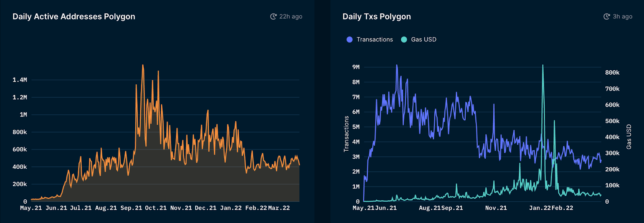This screenshot has width=644, height=223.
Task: Click the 500k Gas USD axis label
Action: click(612, 121)
